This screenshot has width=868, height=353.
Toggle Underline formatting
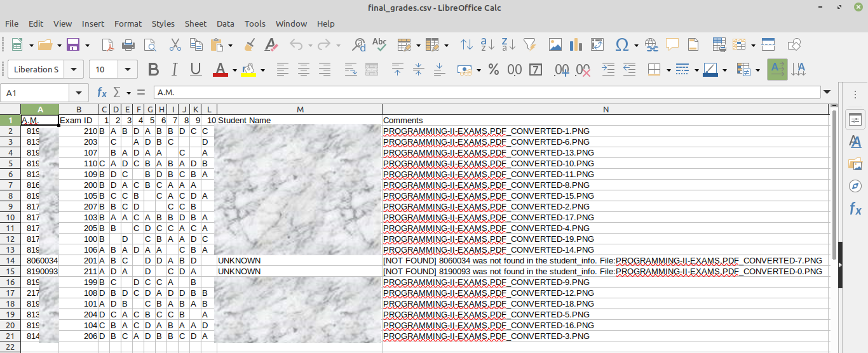click(196, 70)
